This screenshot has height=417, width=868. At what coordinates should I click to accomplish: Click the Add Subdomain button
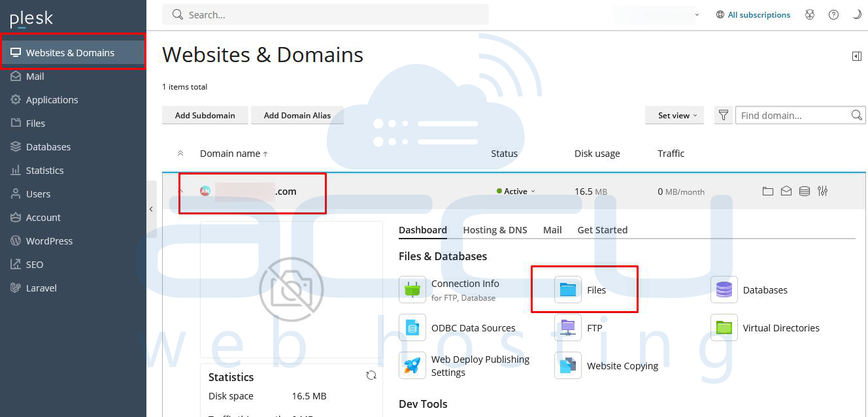(205, 115)
